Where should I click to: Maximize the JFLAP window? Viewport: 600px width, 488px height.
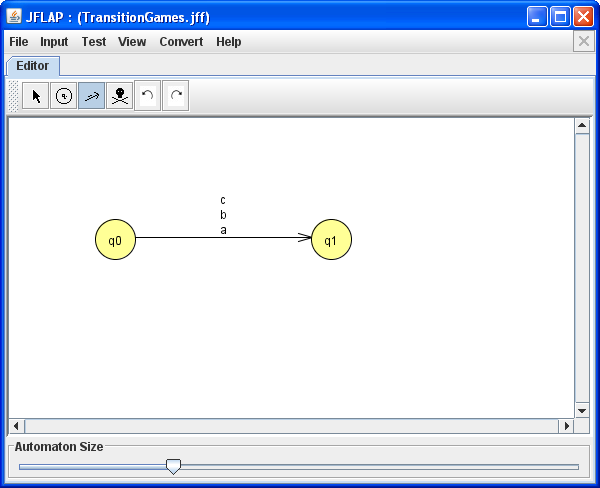click(x=560, y=17)
